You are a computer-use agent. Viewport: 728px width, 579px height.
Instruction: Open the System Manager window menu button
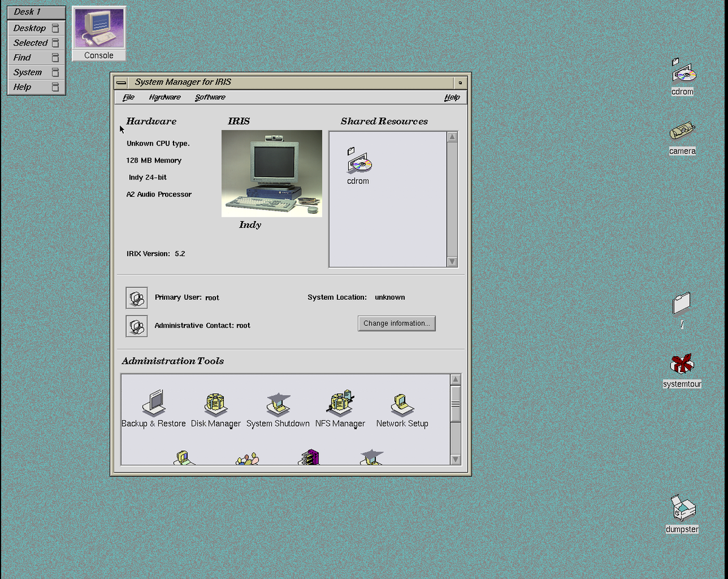[121, 83]
